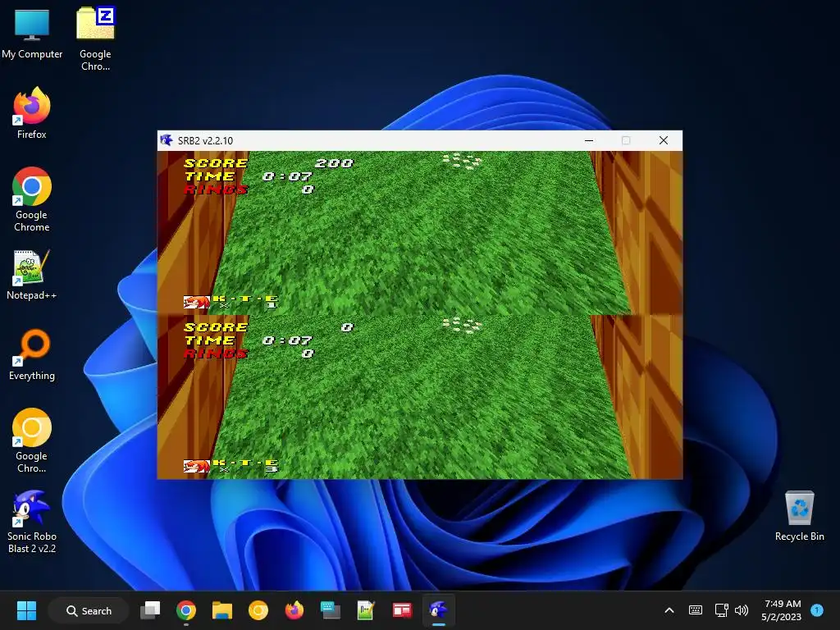Screen dimensions: 840x630
Task: Click the taskbar Search box
Action: click(89, 610)
